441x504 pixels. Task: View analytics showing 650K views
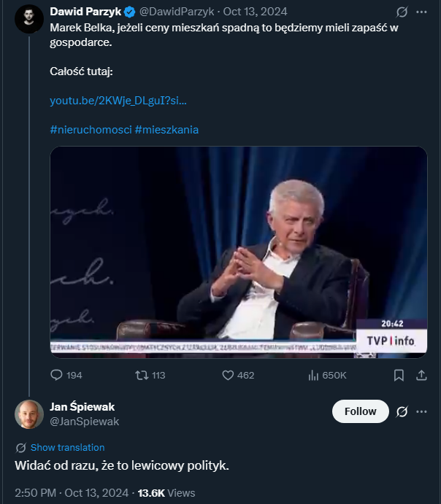tap(313, 375)
